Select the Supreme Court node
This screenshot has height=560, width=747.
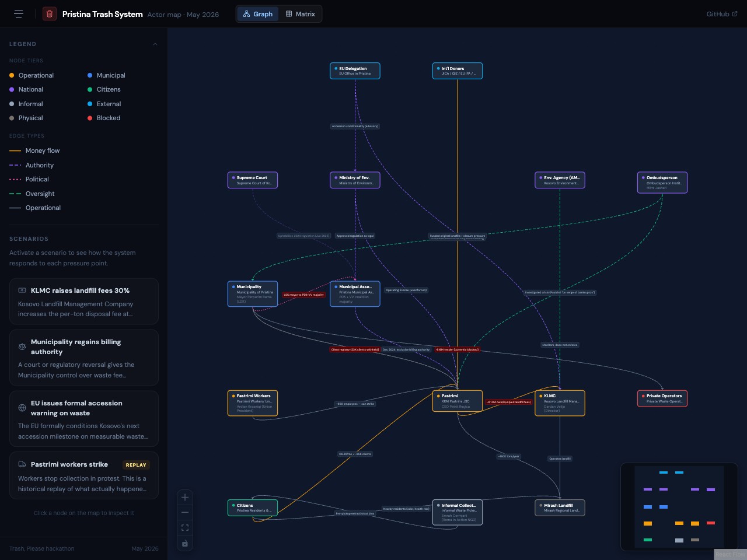click(253, 180)
